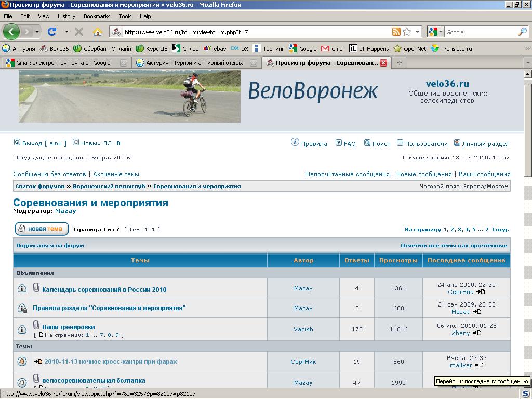Open the Сбербанк-Онлайн bookmark
Image resolution: width=532 pixels, height=399 pixels.
pos(102,49)
